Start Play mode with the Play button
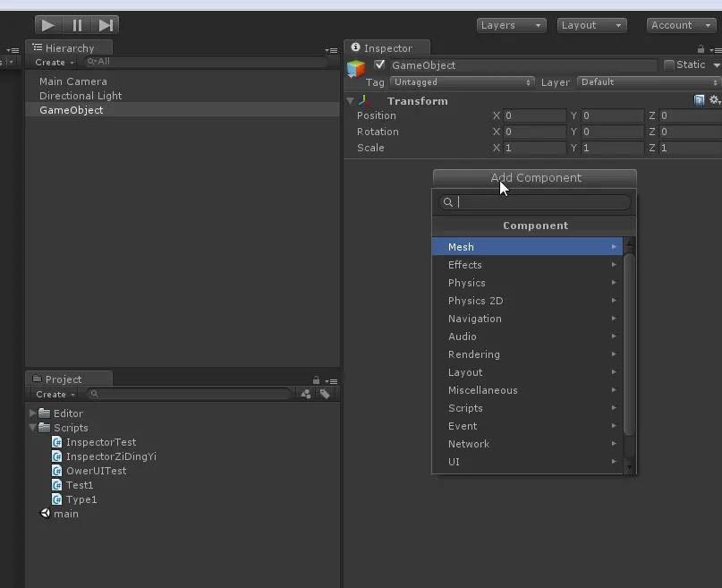The width and height of the screenshot is (722, 588). tap(48, 25)
